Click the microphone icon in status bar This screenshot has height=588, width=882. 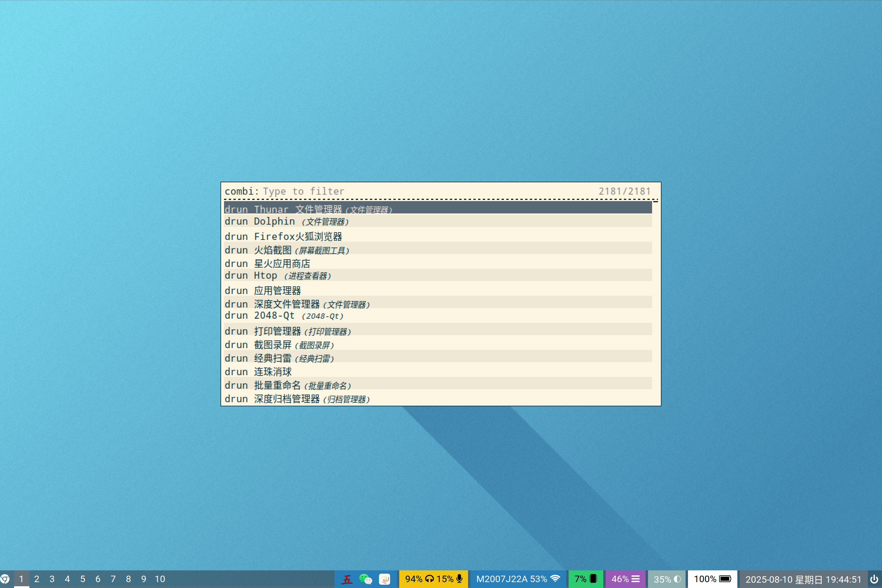click(459, 579)
